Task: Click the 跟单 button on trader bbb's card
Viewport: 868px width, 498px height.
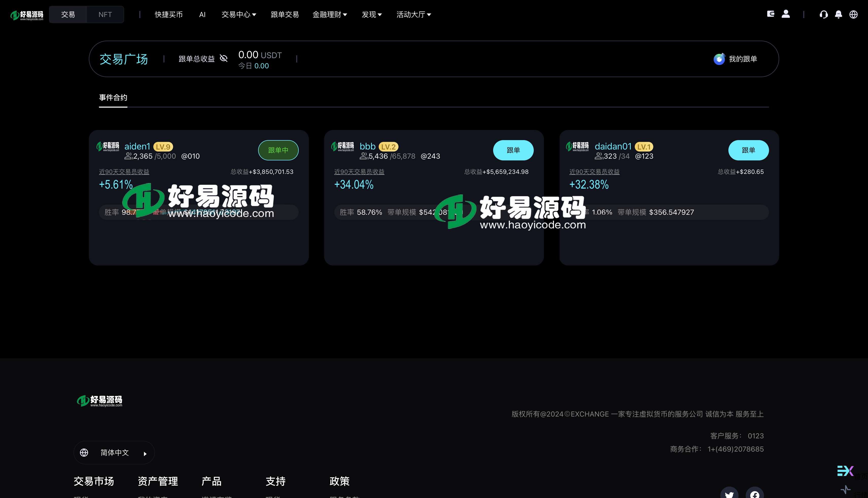Action: coord(513,150)
